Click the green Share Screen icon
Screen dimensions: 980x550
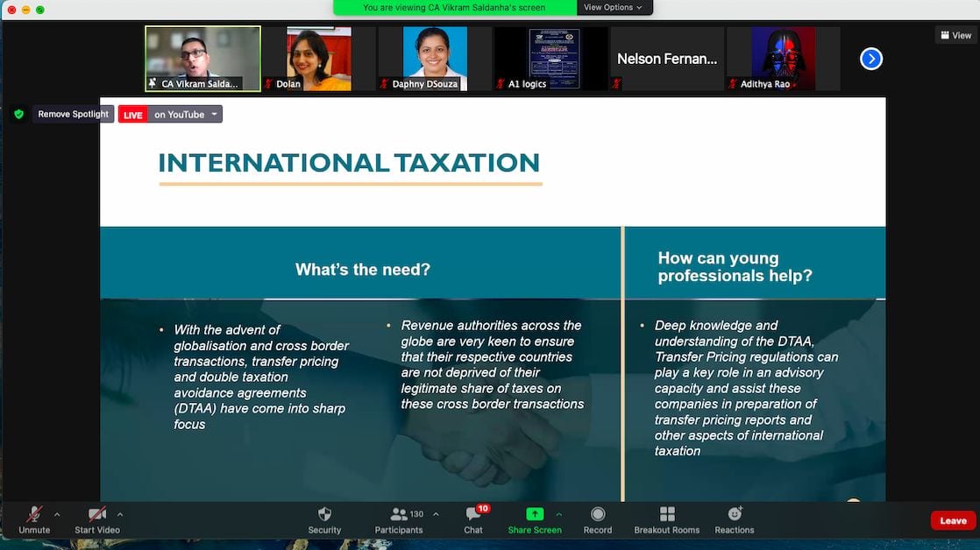535,515
